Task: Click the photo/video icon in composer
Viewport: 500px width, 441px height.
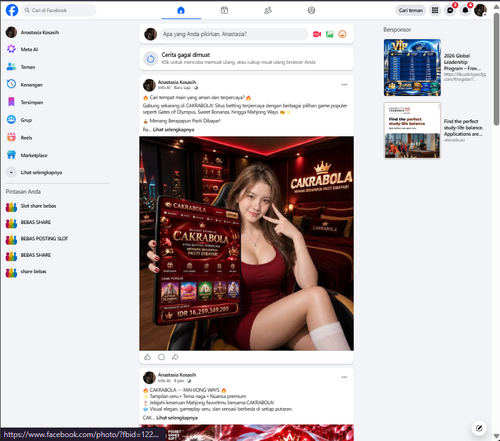Action: click(x=330, y=34)
